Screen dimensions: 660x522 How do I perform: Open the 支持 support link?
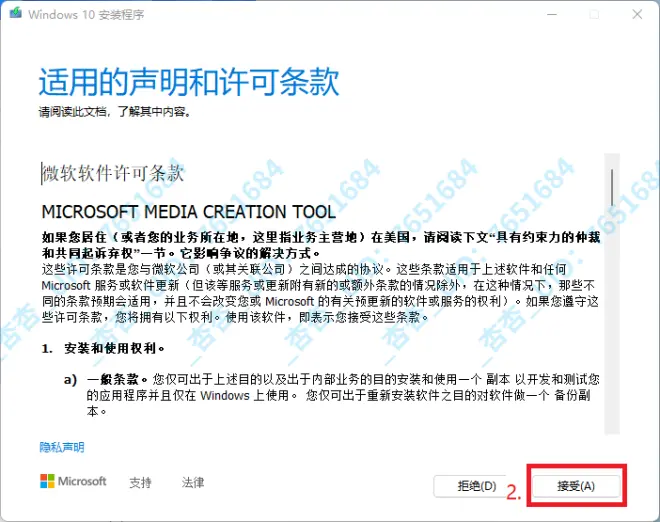[x=140, y=482]
